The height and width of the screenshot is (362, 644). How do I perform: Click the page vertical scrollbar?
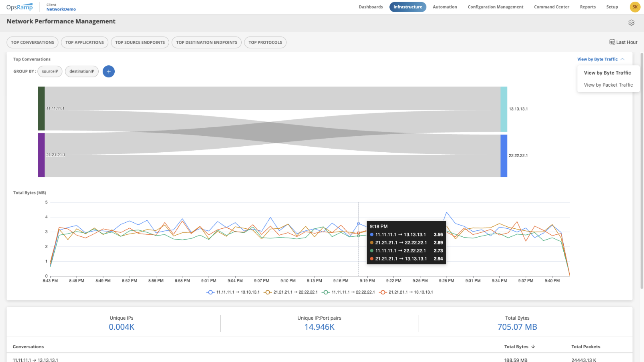[642, 171]
